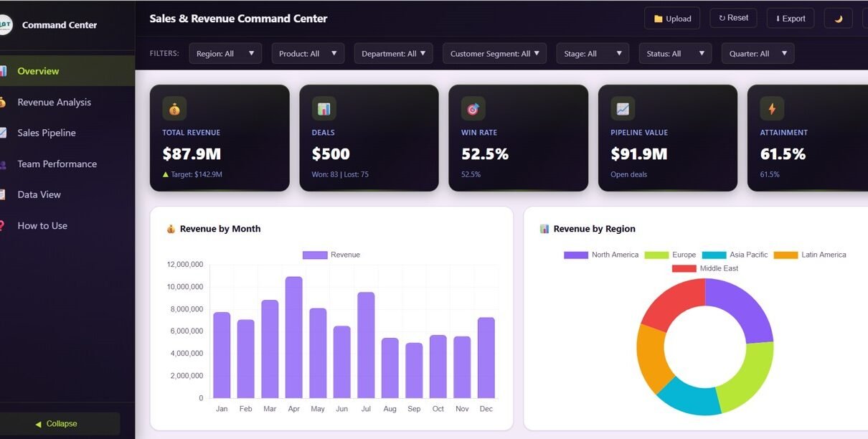Toggle dark mode with the moon icon
Viewport: 868px width, 439px height.
click(x=838, y=19)
